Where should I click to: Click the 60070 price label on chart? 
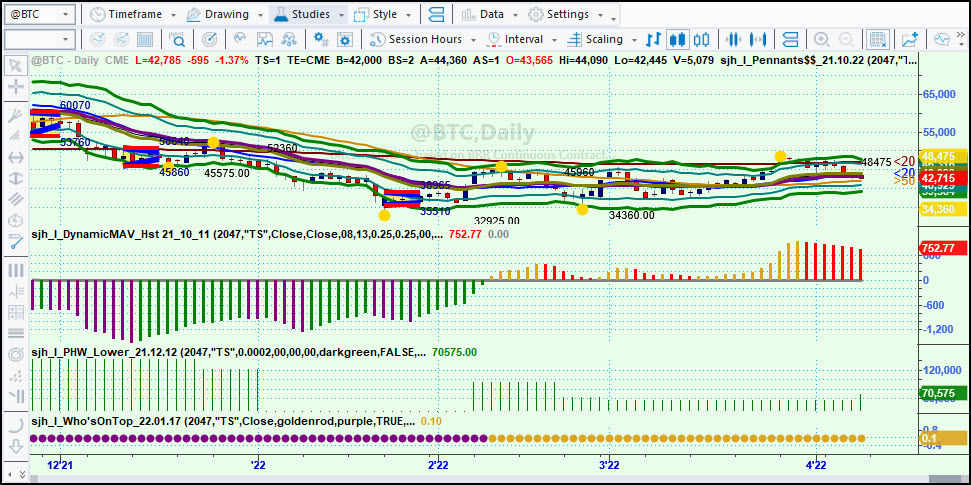(x=75, y=105)
